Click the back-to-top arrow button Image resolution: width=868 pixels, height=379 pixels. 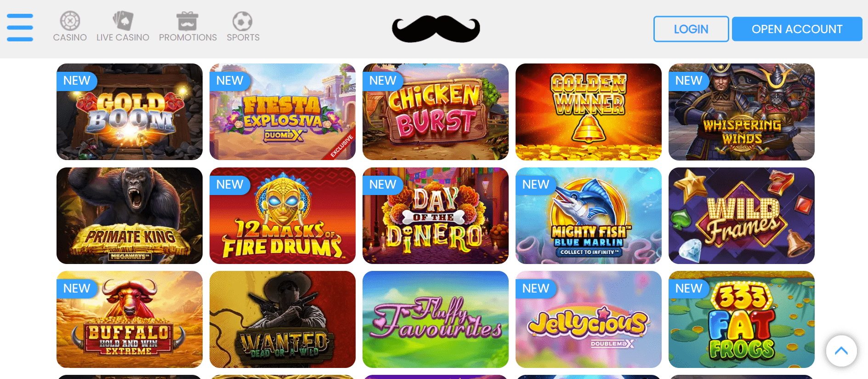click(x=841, y=351)
